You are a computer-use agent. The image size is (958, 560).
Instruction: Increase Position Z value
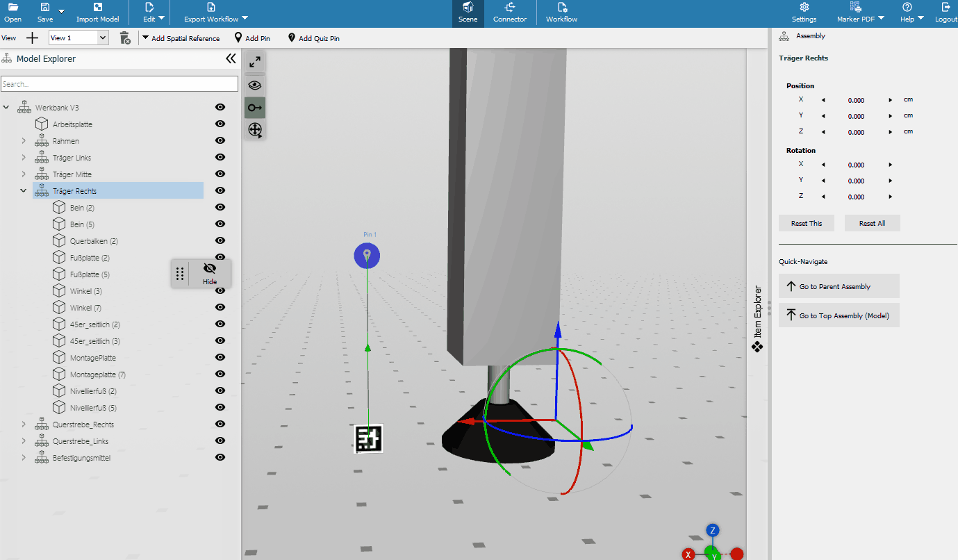[x=890, y=132]
